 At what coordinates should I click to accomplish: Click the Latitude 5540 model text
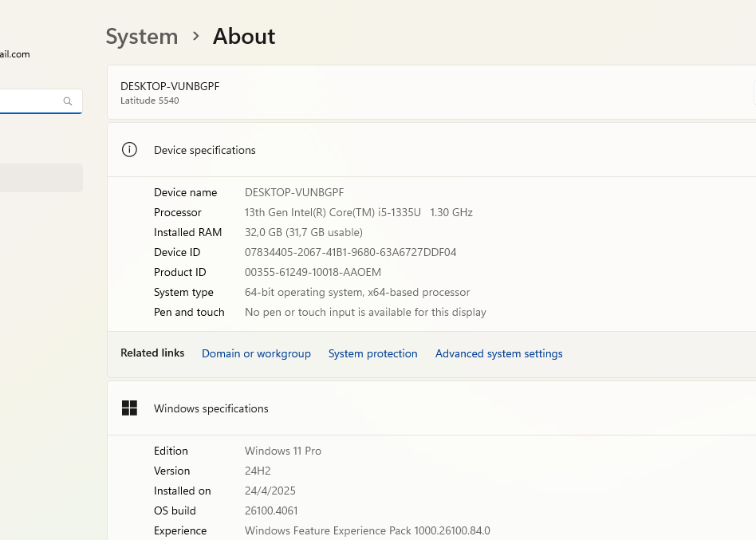point(149,101)
